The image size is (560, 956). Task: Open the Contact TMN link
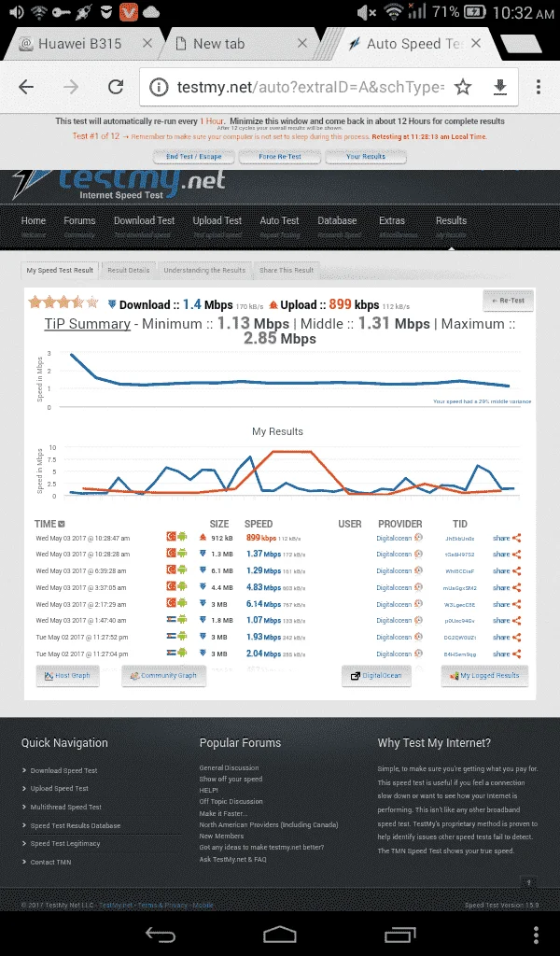pyautogui.click(x=50, y=862)
